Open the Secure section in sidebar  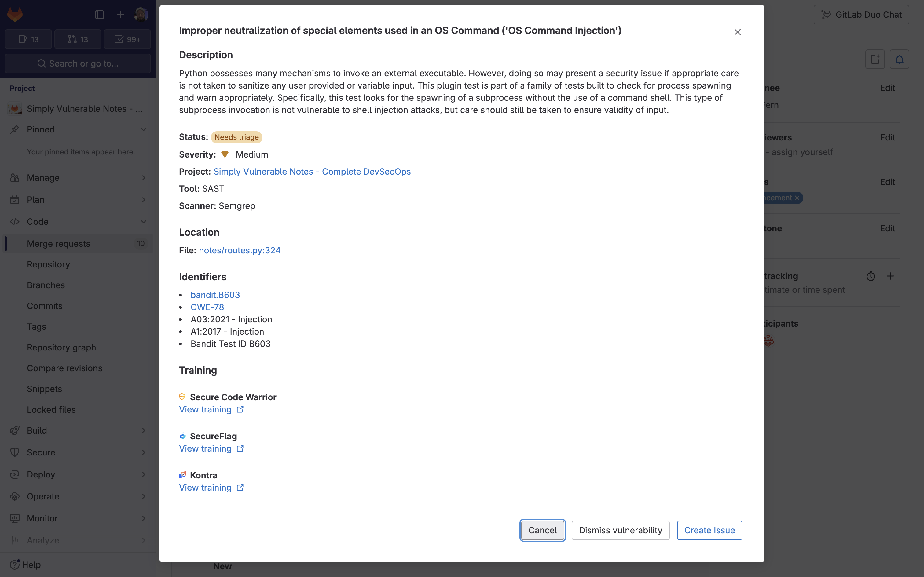[x=41, y=452]
